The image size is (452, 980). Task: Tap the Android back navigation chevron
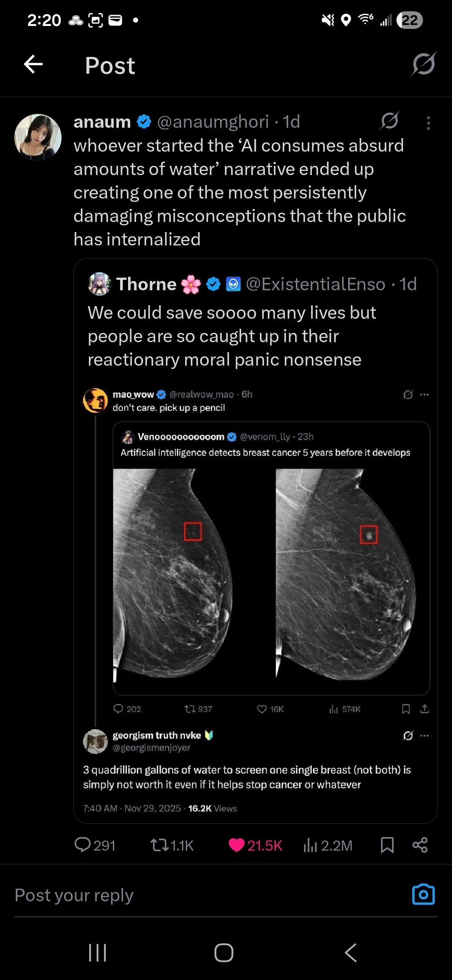point(351,953)
